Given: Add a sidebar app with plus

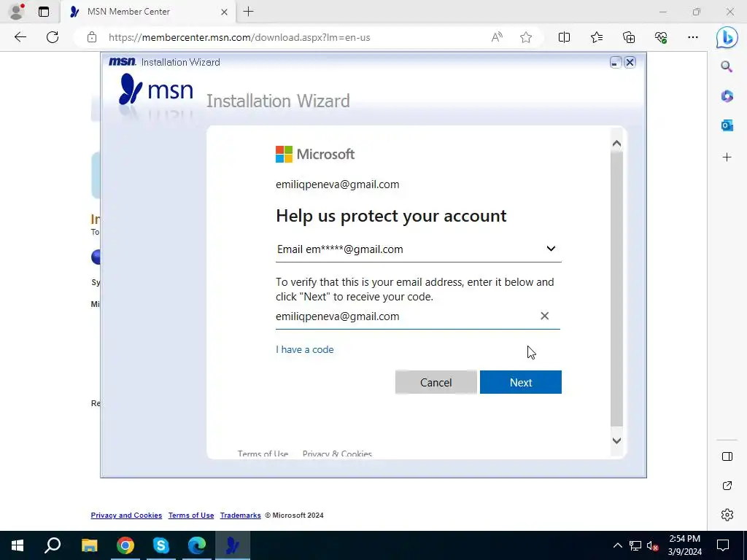Looking at the screenshot, I should [x=727, y=157].
